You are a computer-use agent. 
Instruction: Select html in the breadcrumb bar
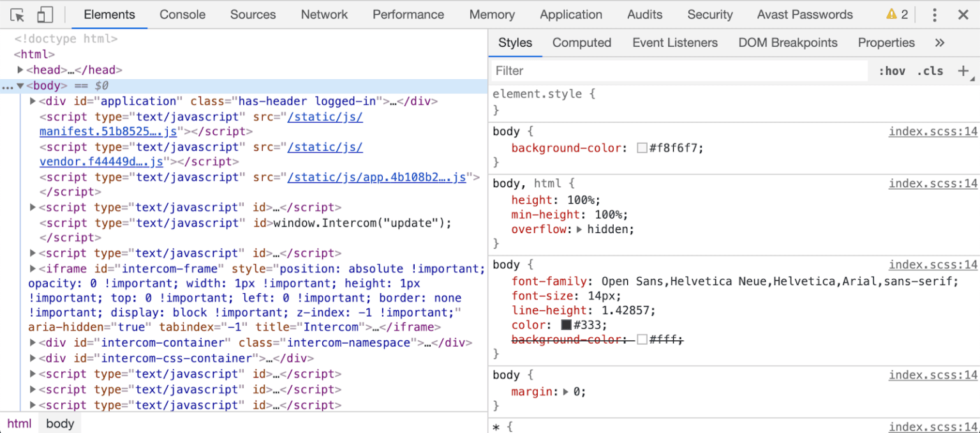pyautogui.click(x=19, y=423)
